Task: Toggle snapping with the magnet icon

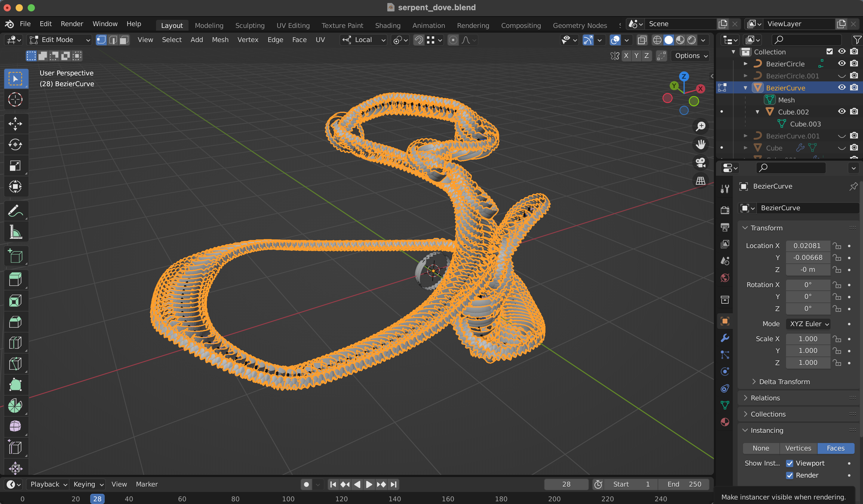Action: (x=419, y=40)
